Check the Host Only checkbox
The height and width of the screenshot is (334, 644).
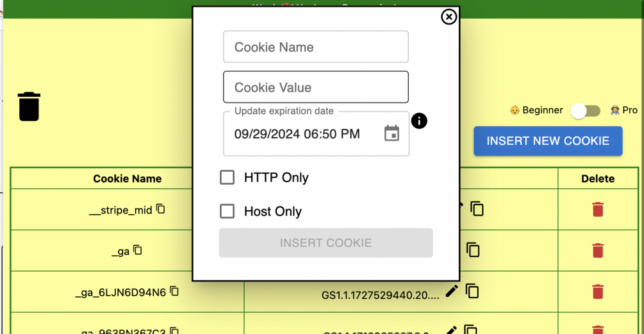[x=227, y=211]
